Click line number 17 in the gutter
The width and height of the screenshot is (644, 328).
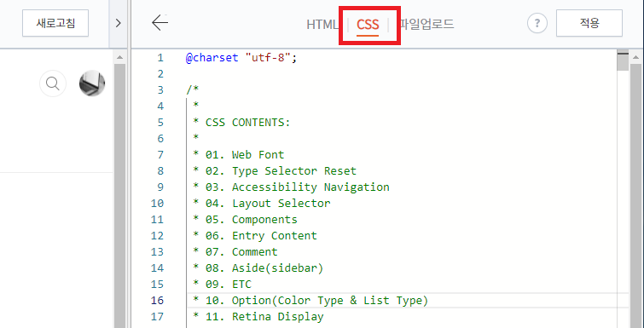[x=157, y=317]
